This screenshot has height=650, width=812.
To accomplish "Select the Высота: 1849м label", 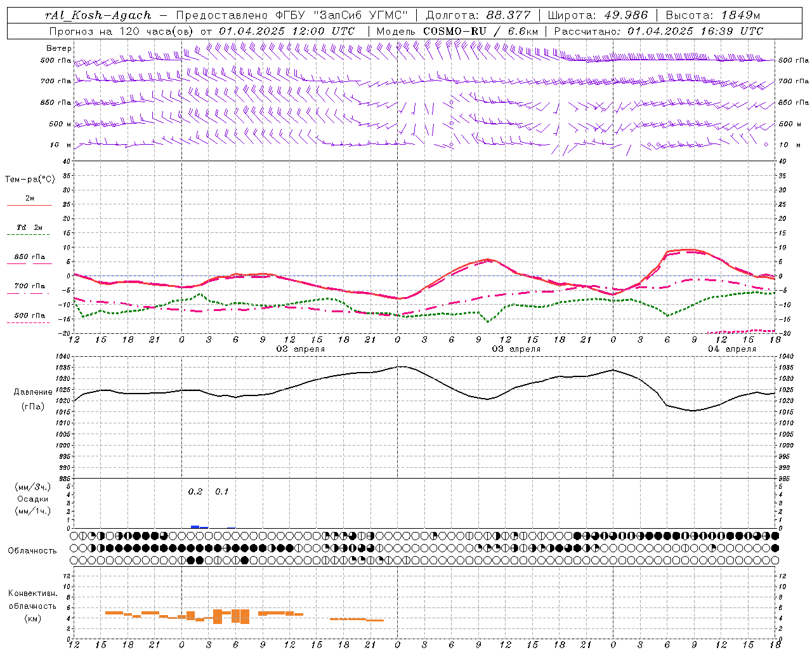I will tap(713, 15).
